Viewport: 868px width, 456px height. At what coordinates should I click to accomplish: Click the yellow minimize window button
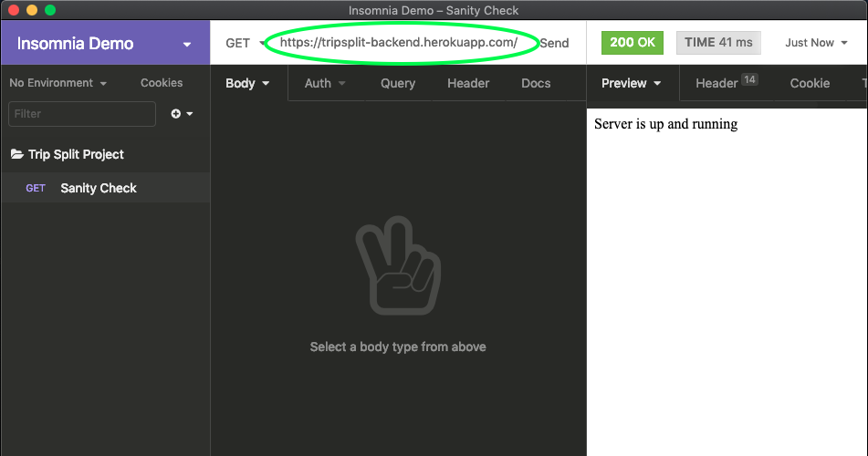[x=31, y=10]
